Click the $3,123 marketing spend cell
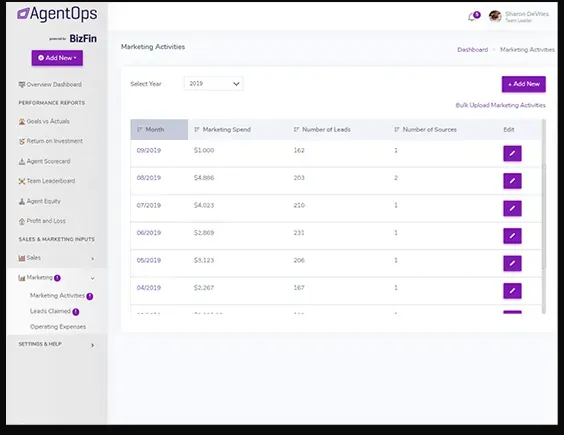The width and height of the screenshot is (564, 435). coord(204,260)
